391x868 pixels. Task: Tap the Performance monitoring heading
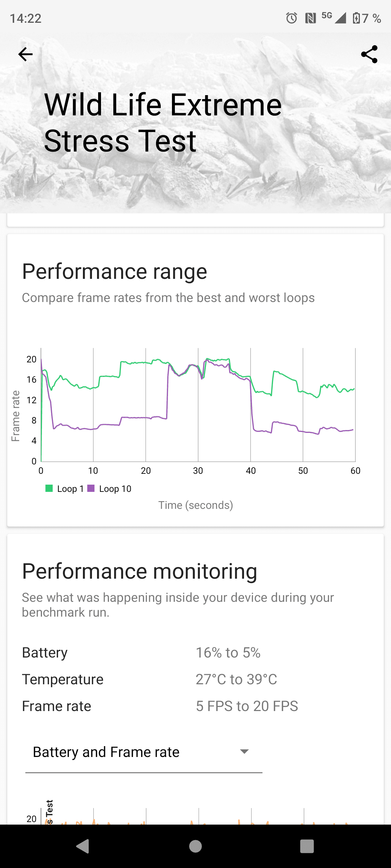pyautogui.click(x=139, y=571)
